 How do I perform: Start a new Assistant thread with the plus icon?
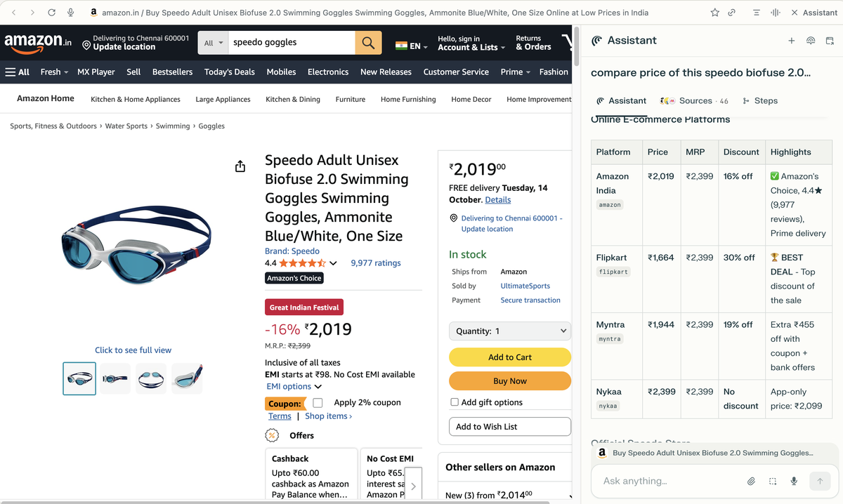(x=792, y=41)
